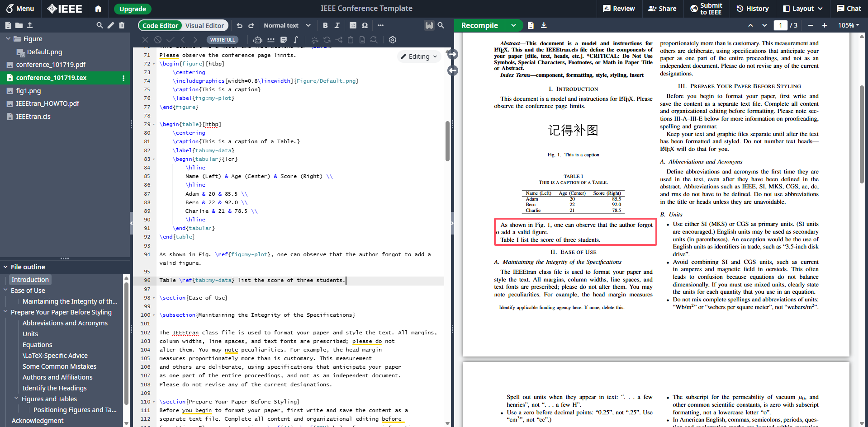Create a new file in the project
This screenshot has width=868, height=427.
pos(8,25)
